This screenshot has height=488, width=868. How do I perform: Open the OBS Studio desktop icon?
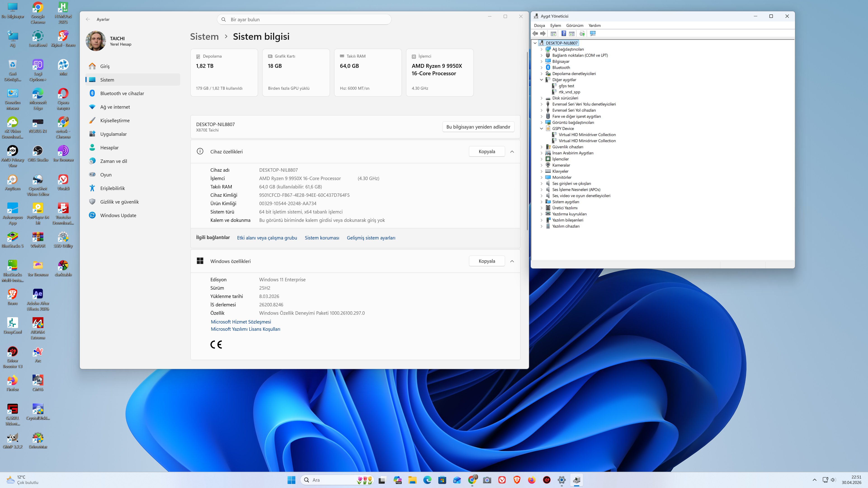coord(38,154)
